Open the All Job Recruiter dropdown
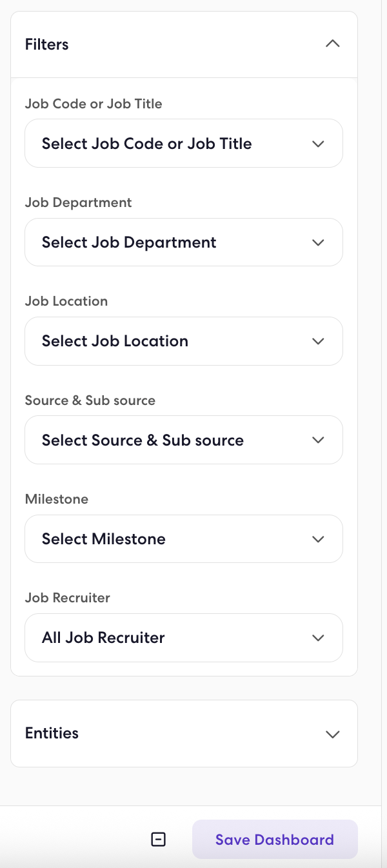 [184, 638]
